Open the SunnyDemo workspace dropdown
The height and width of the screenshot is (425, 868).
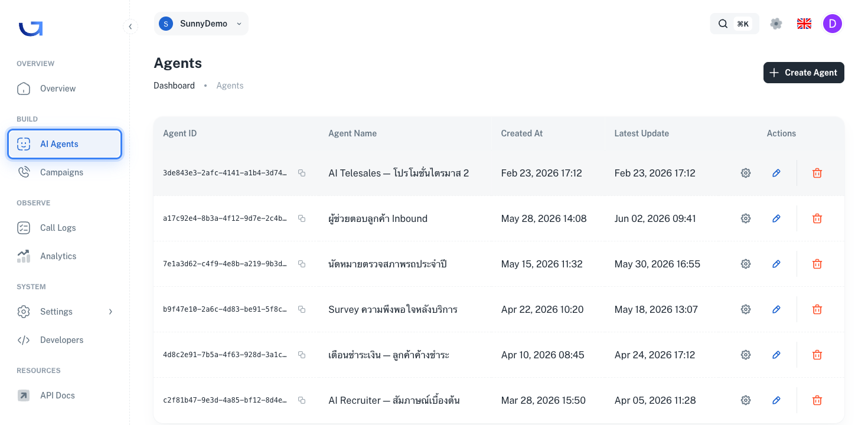[201, 24]
